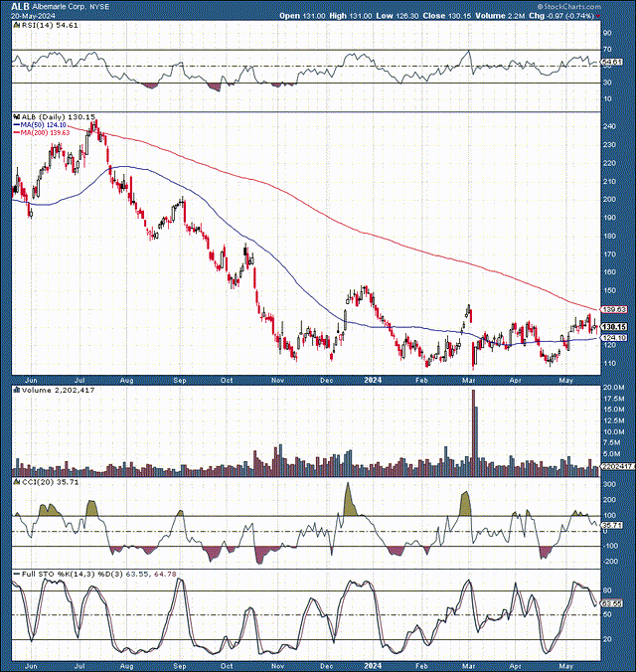Click the 10.0M label on the volume axis
The width and height of the screenshot is (636, 672).
[613, 432]
